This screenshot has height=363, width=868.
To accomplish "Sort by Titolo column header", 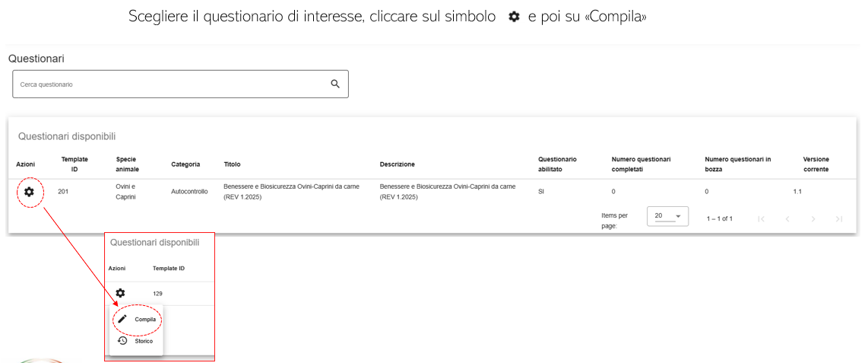I will click(x=232, y=164).
